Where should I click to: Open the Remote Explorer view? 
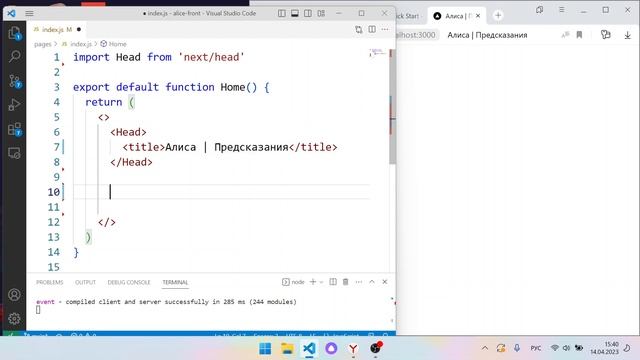[15, 153]
